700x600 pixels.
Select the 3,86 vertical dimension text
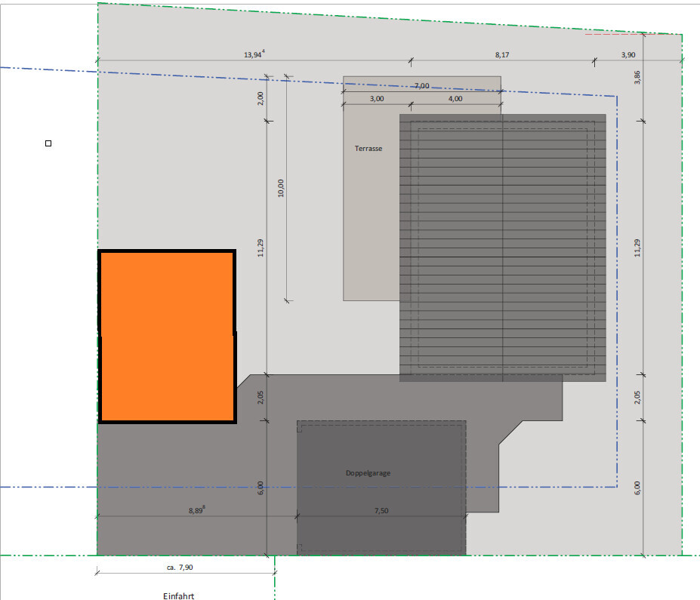tap(636, 77)
